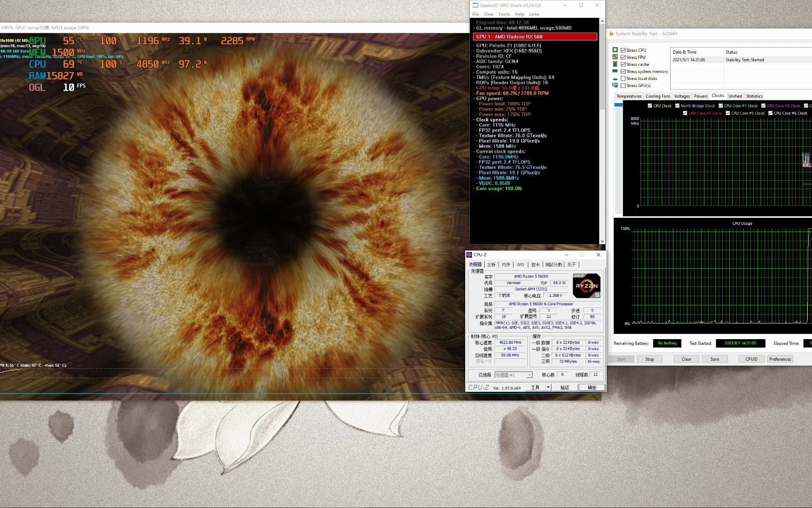The height and width of the screenshot is (508, 812).
Task: Switch to Unified tab
Action: [735, 96]
